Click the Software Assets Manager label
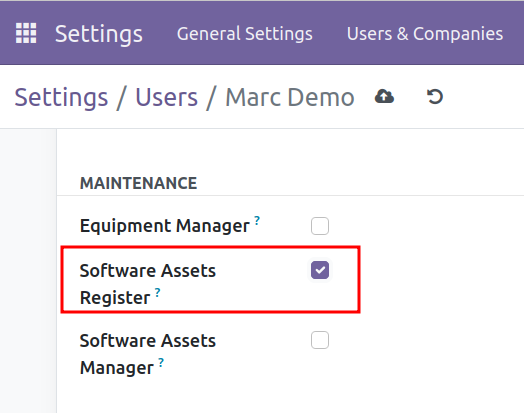Screen dimensions: 524x413 pyautogui.click(x=148, y=354)
